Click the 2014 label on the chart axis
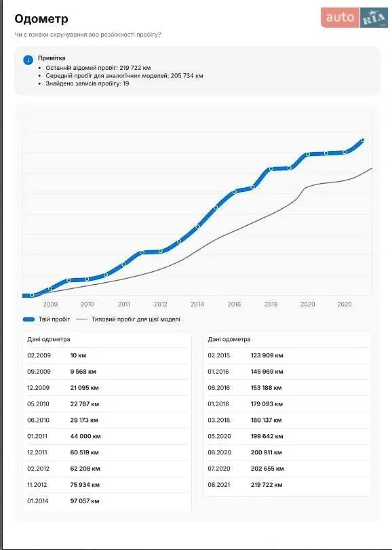Viewport: 392px width, 550px height. (x=197, y=305)
